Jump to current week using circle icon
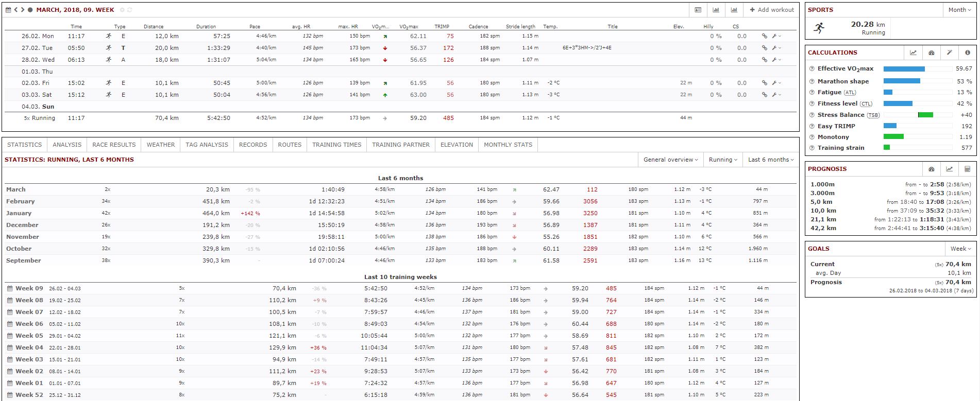980x401 pixels. click(x=30, y=10)
